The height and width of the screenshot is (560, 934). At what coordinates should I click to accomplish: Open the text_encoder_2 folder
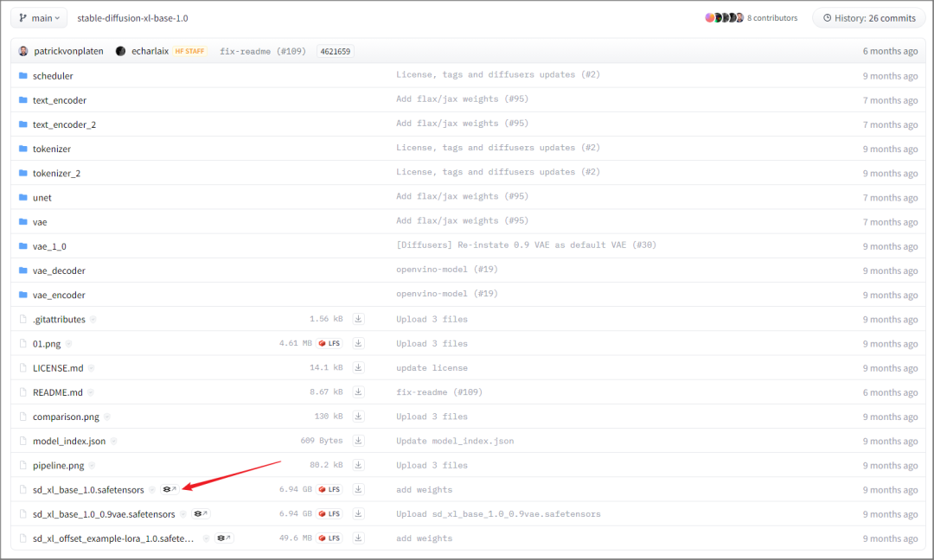64,124
